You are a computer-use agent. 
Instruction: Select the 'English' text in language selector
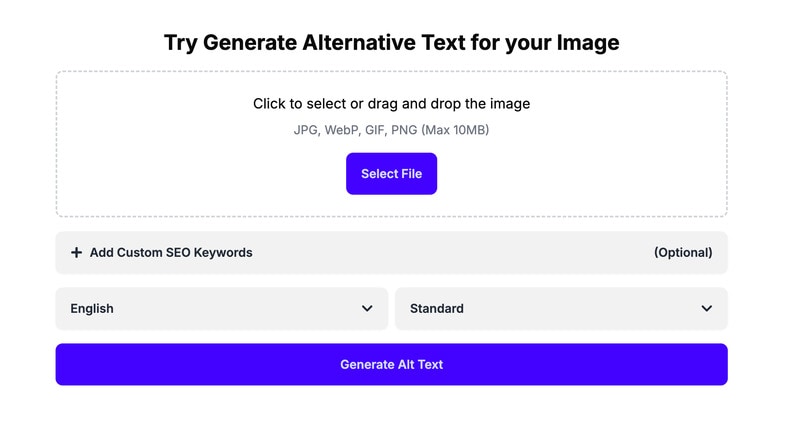pyautogui.click(x=92, y=309)
